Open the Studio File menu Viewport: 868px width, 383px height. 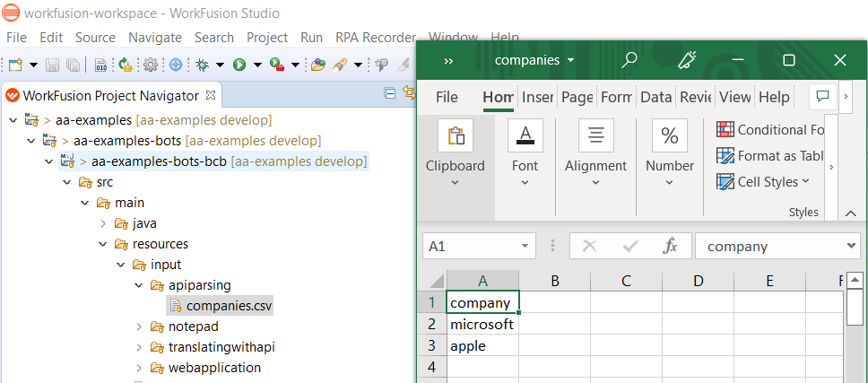[x=16, y=37]
